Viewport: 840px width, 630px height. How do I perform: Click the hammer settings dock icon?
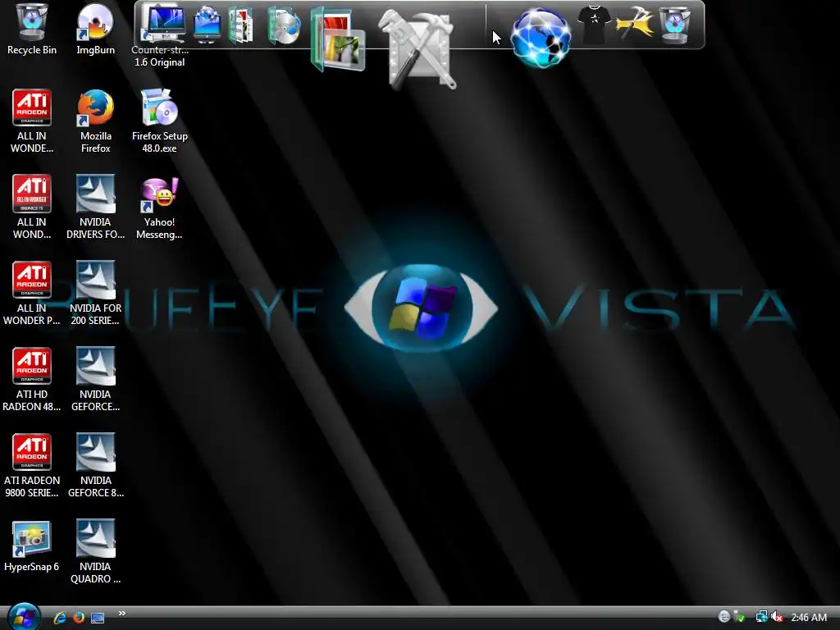click(x=635, y=24)
